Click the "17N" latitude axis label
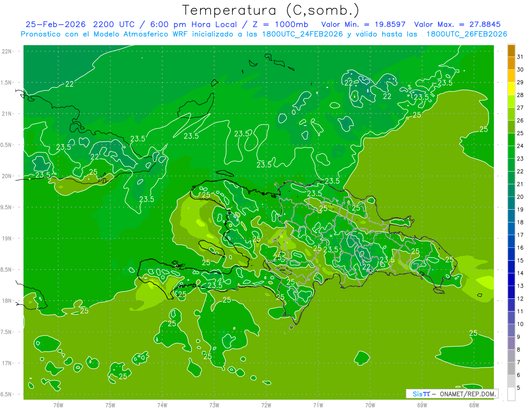Viewport: 532px width, 411px height. pos(8,363)
